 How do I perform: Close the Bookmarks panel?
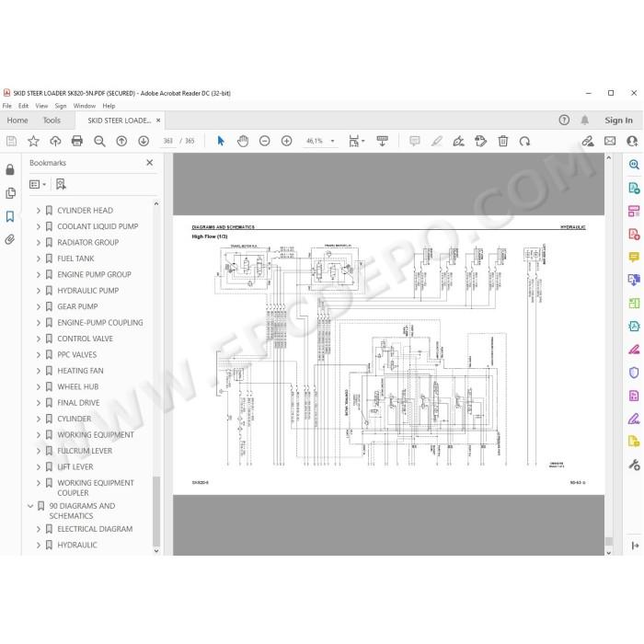click(x=150, y=163)
